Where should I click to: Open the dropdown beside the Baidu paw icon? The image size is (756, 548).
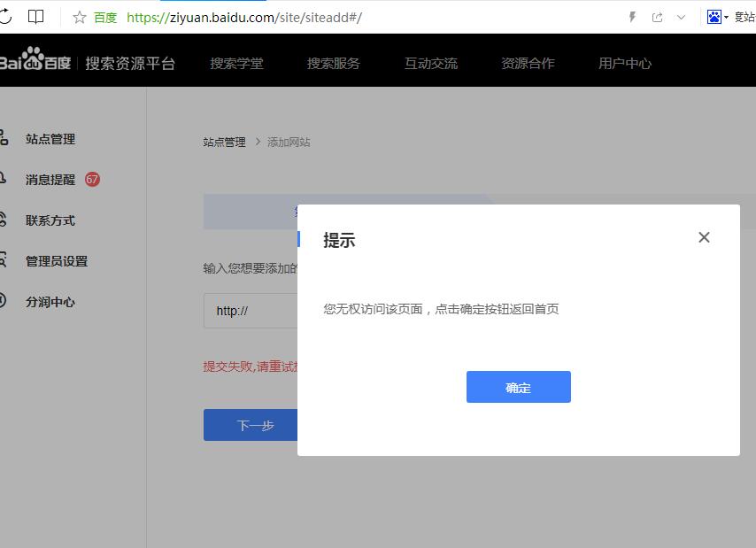coord(728,16)
